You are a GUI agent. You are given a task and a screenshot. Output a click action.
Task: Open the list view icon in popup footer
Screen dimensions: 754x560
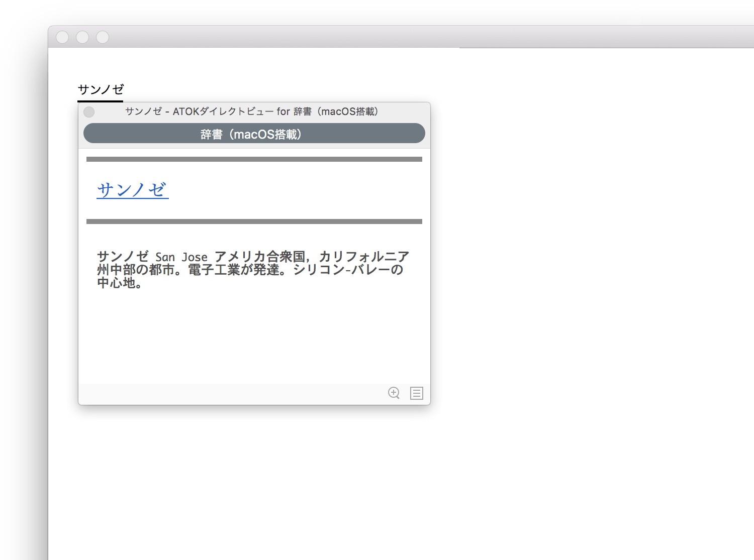417,393
